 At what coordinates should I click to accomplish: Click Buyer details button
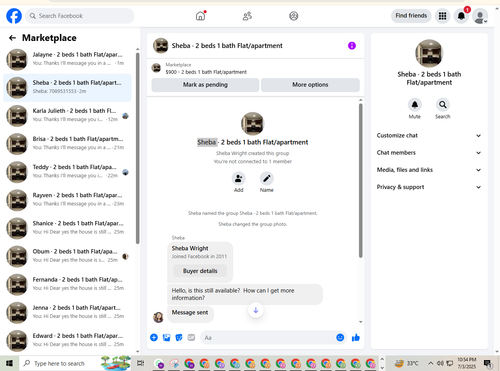(x=200, y=271)
